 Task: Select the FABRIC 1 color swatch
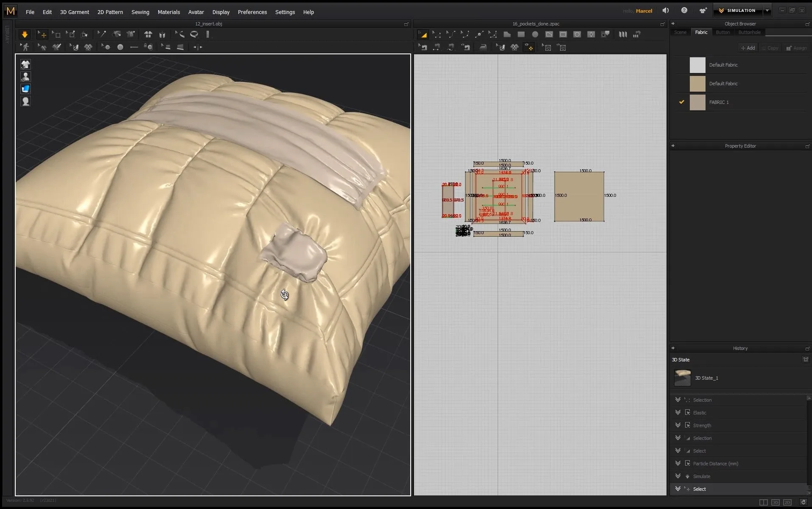(697, 102)
